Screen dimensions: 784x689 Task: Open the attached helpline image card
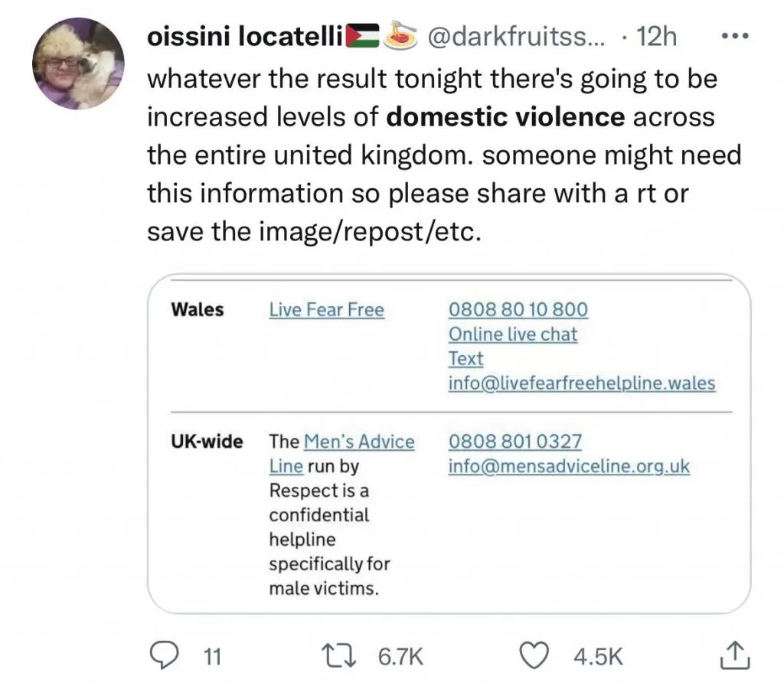pos(449,443)
